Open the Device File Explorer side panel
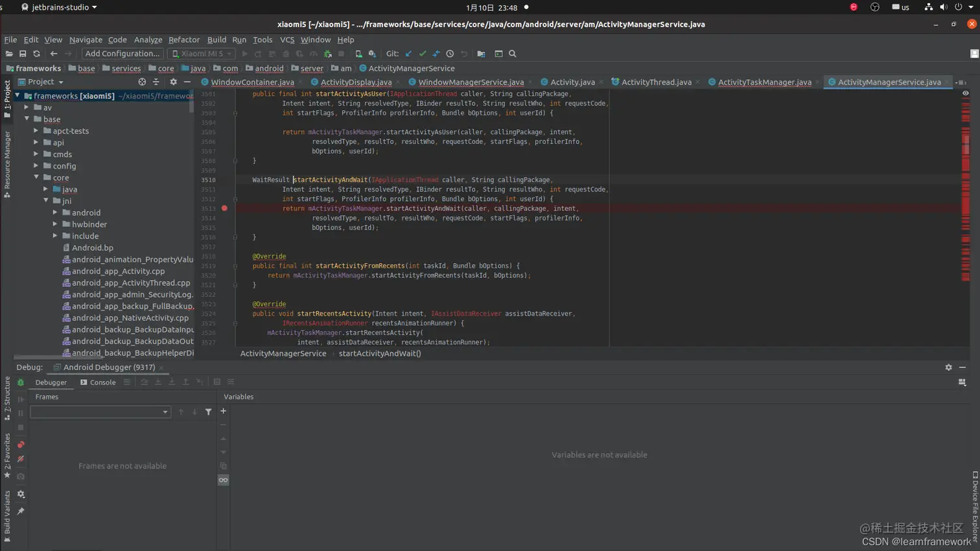Image resolution: width=980 pixels, height=551 pixels. [975, 506]
